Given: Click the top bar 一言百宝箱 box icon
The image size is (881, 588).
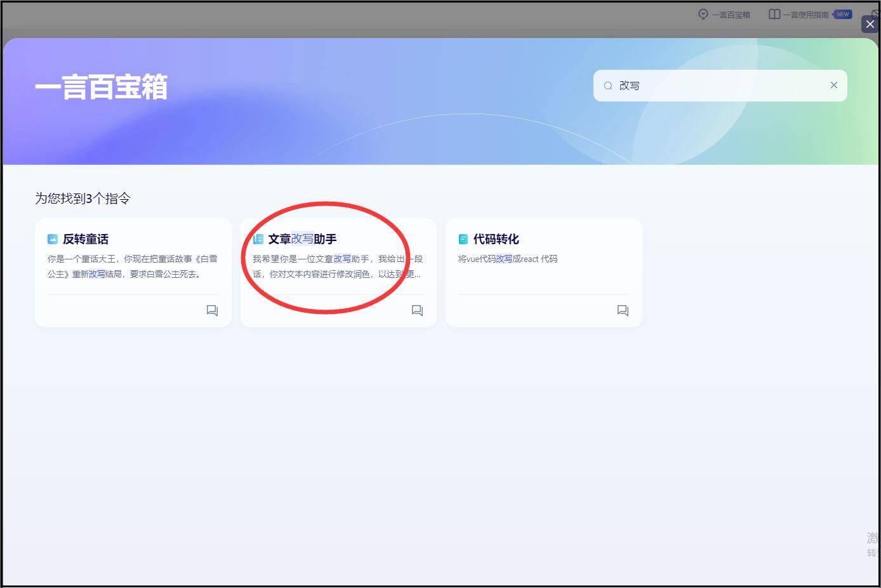Looking at the screenshot, I should click(703, 14).
